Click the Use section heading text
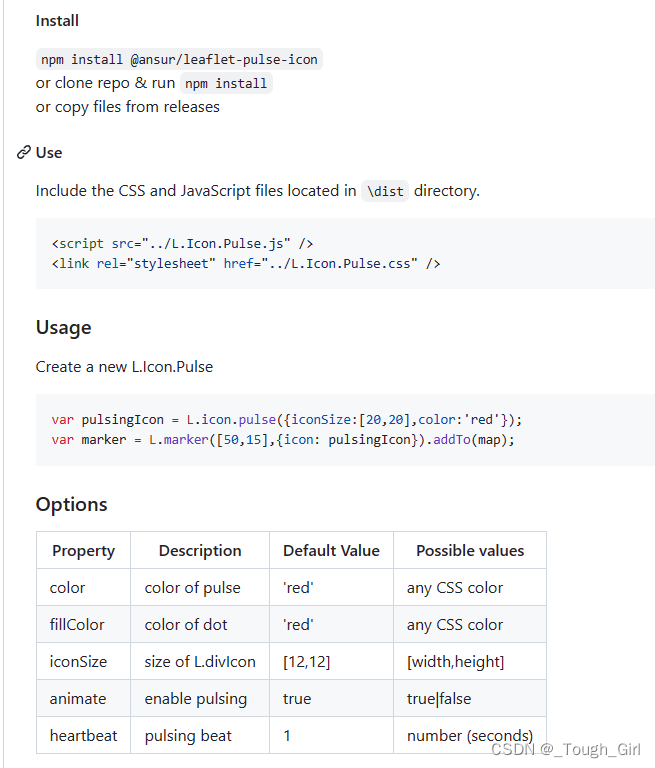The height and width of the screenshot is (768, 655). [49, 153]
